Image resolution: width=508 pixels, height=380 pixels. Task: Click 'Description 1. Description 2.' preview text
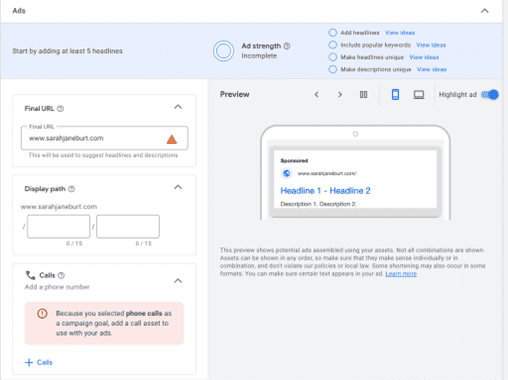(x=318, y=204)
